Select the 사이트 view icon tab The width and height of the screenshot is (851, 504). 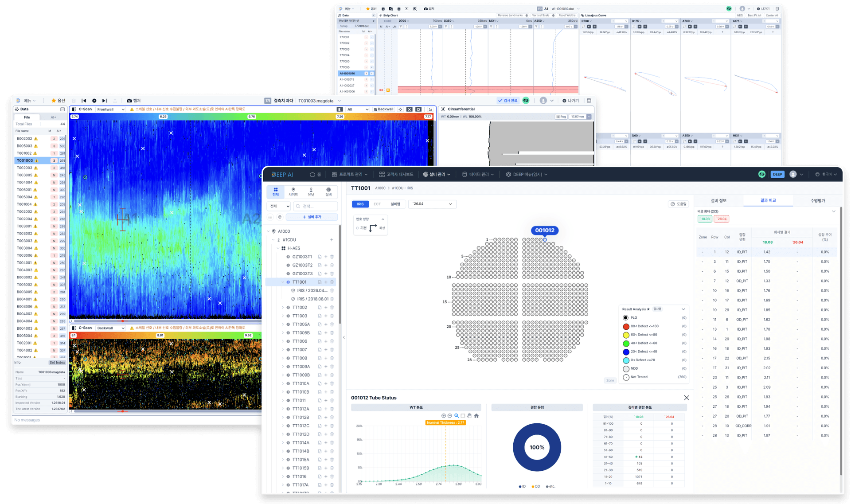pyautogui.click(x=293, y=191)
